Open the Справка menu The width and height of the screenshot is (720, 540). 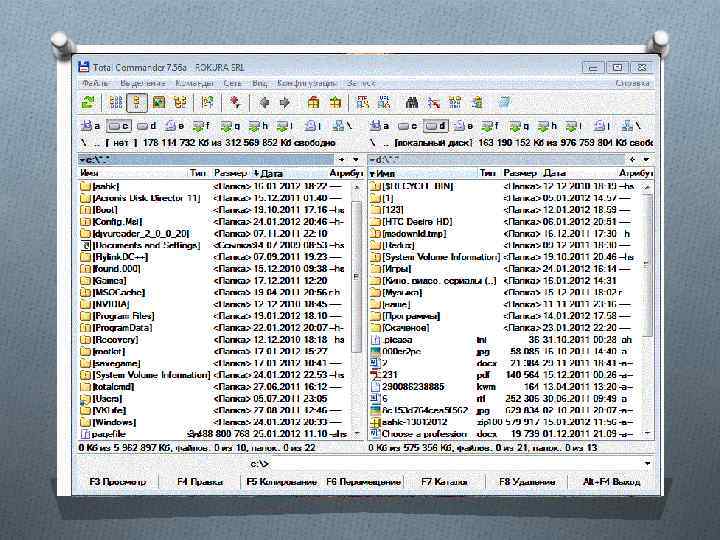tap(632, 83)
